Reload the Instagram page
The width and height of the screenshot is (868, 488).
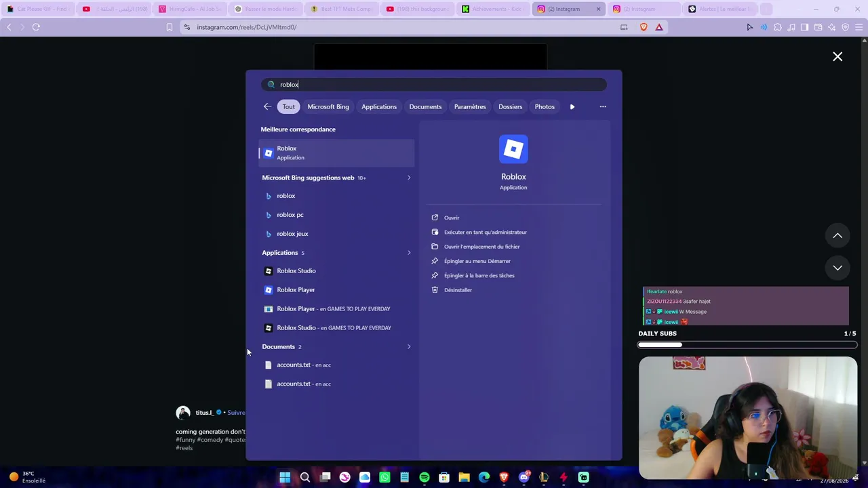(36, 27)
